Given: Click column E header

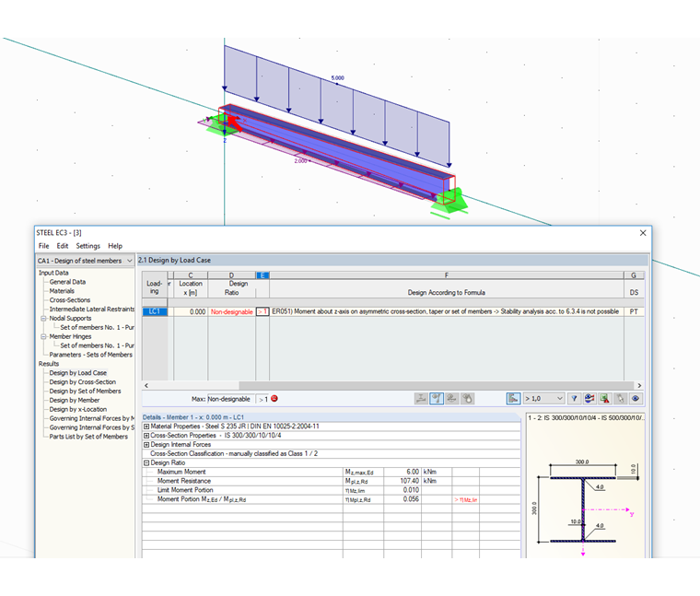Looking at the screenshot, I should (x=262, y=275).
